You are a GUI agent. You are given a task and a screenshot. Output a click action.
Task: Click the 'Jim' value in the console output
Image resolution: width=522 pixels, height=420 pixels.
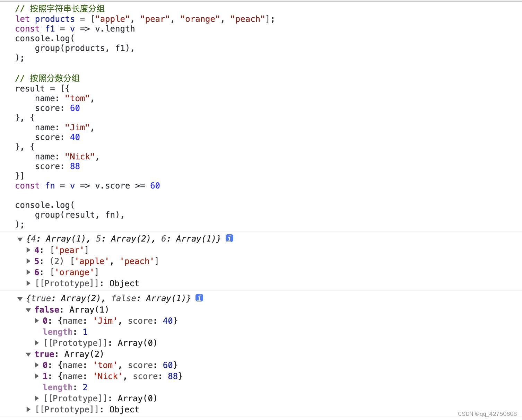pyautogui.click(x=105, y=321)
